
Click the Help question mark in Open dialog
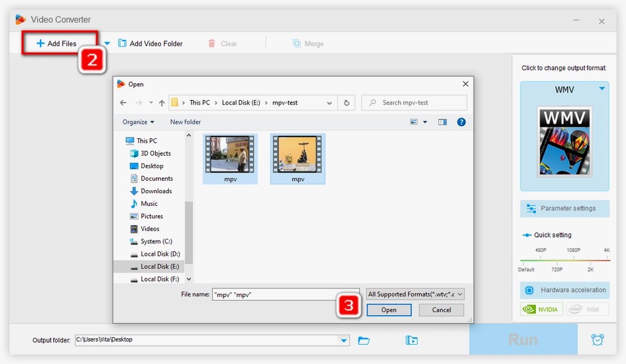[x=461, y=122]
